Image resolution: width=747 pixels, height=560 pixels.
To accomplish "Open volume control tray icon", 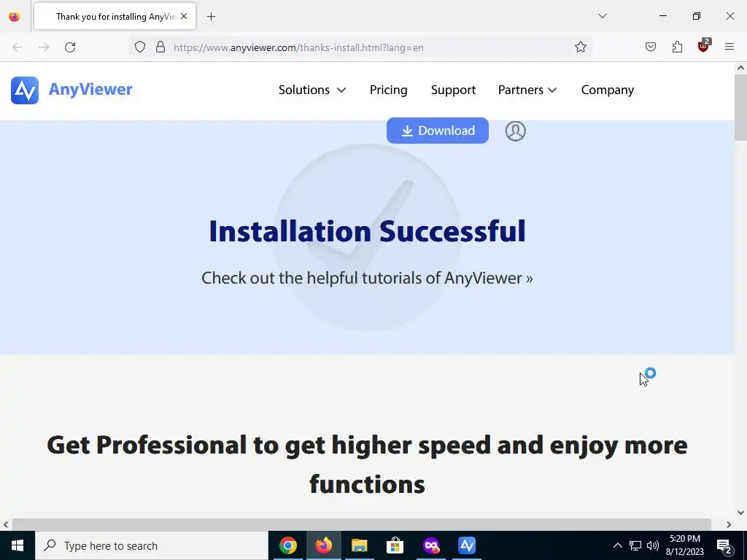I will coord(653,545).
